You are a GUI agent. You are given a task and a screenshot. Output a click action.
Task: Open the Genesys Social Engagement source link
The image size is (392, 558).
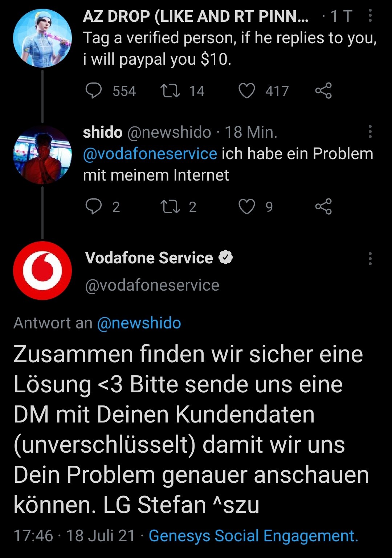pos(253,536)
